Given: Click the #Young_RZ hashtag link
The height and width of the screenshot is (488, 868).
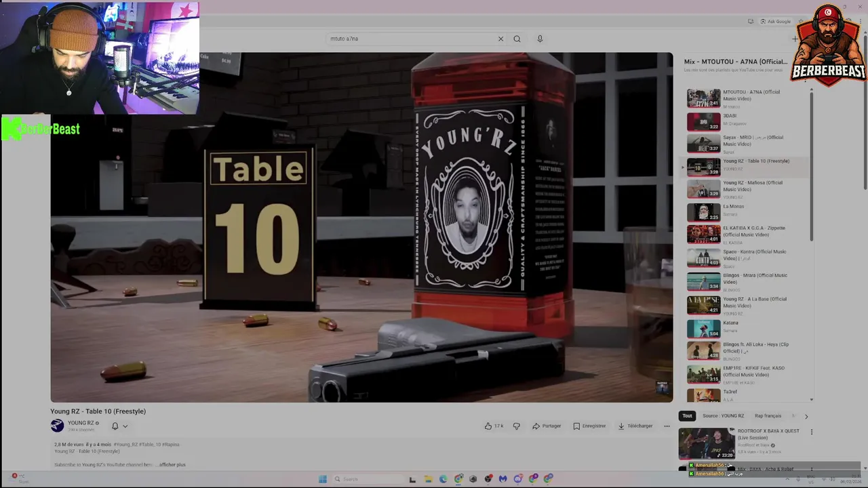Looking at the screenshot, I should coord(127,445).
